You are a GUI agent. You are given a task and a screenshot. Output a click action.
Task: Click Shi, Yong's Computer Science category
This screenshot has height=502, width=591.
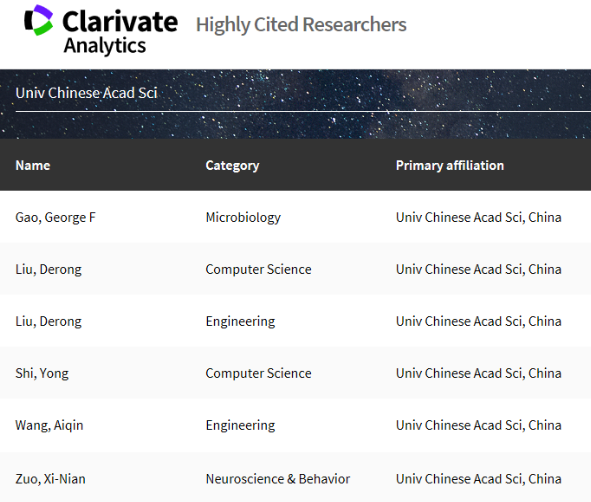click(x=258, y=373)
